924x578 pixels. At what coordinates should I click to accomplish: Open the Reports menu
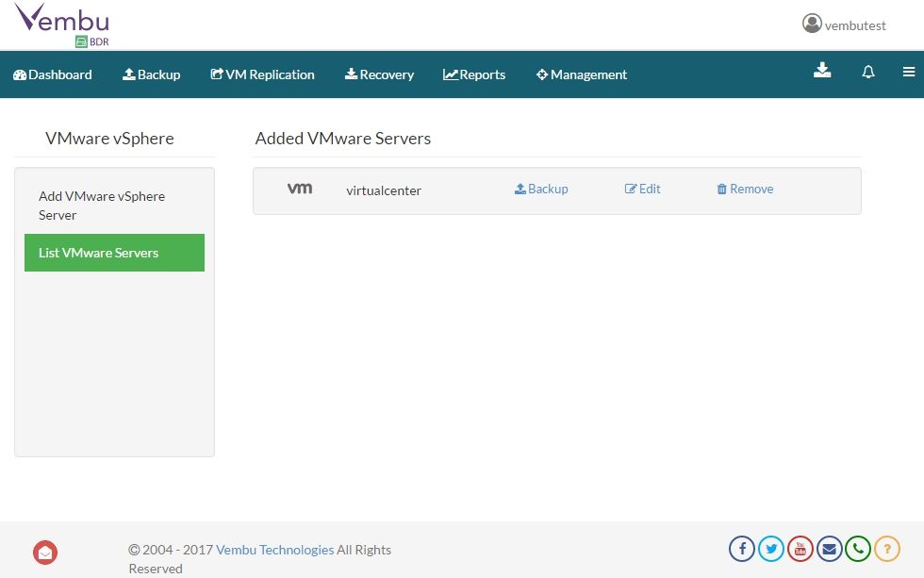pyautogui.click(x=474, y=74)
